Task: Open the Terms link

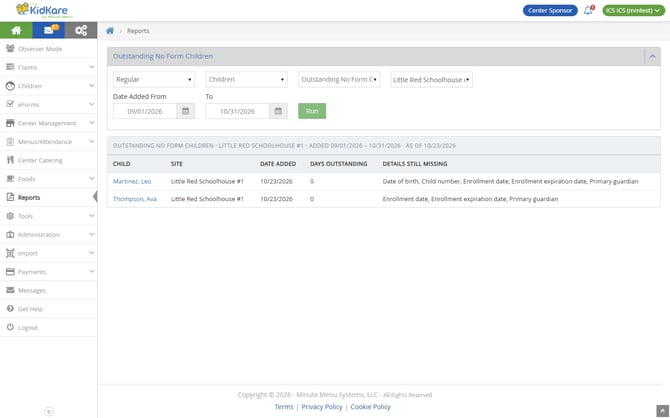Action: pyautogui.click(x=284, y=407)
